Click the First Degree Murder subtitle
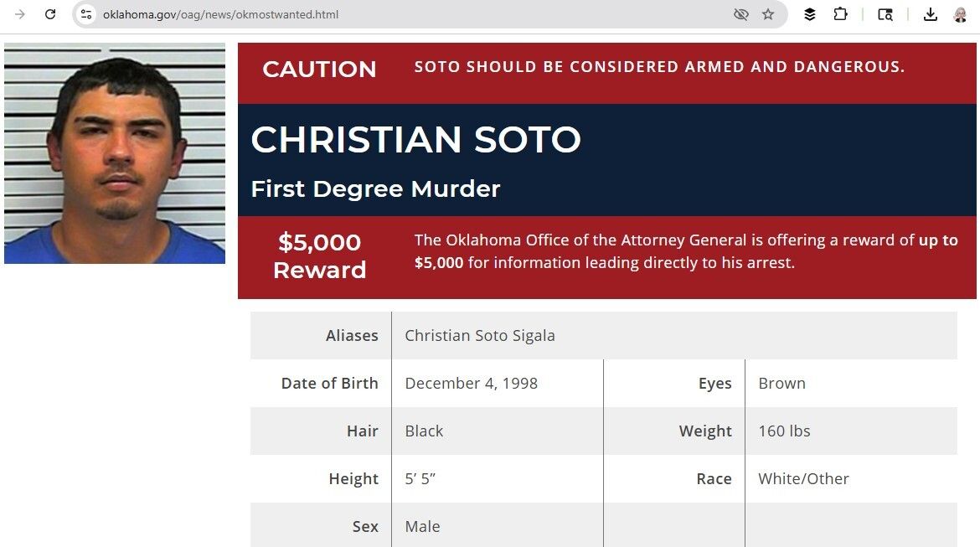 tap(375, 188)
